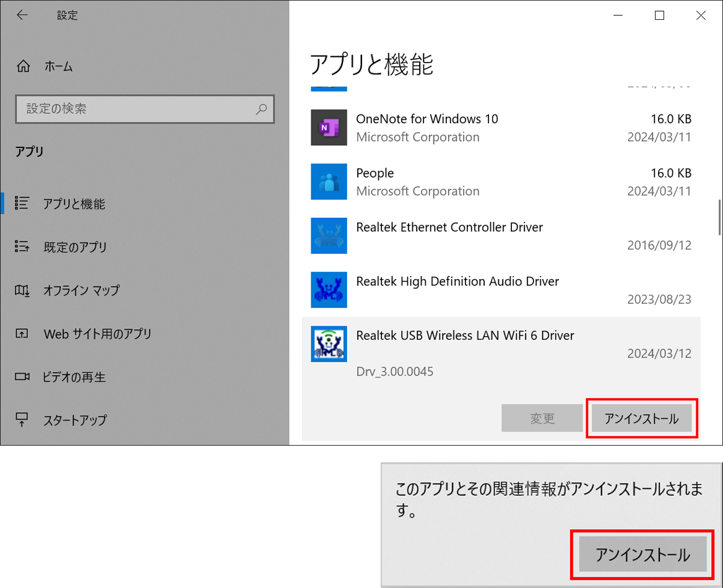Viewport: 723px width, 588px height.
Task: Click アンインストール in the app entry
Action: coord(642,418)
